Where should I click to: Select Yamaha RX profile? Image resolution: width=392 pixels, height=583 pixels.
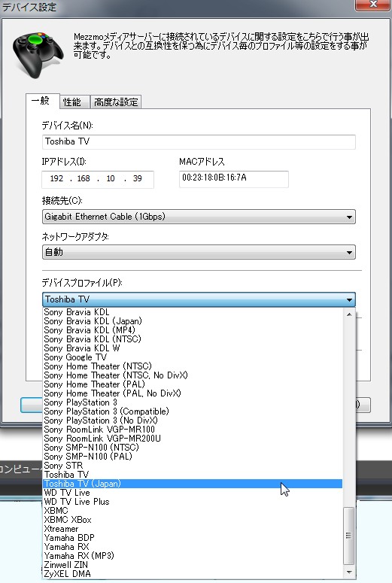point(193,547)
